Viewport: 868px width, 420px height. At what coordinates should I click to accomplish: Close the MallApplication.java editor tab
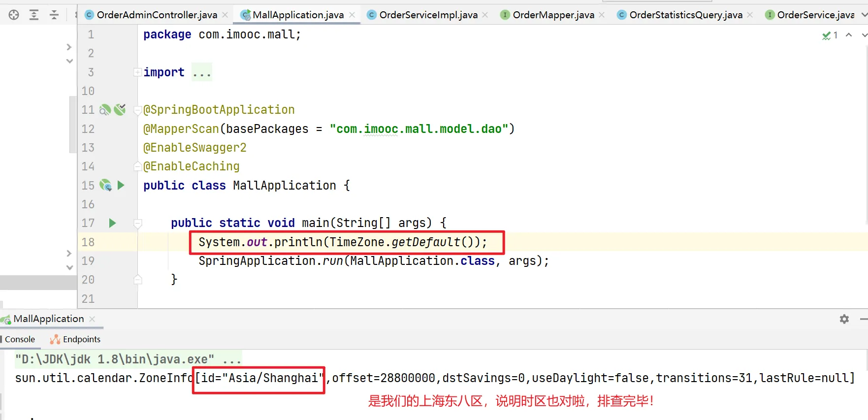pos(352,15)
